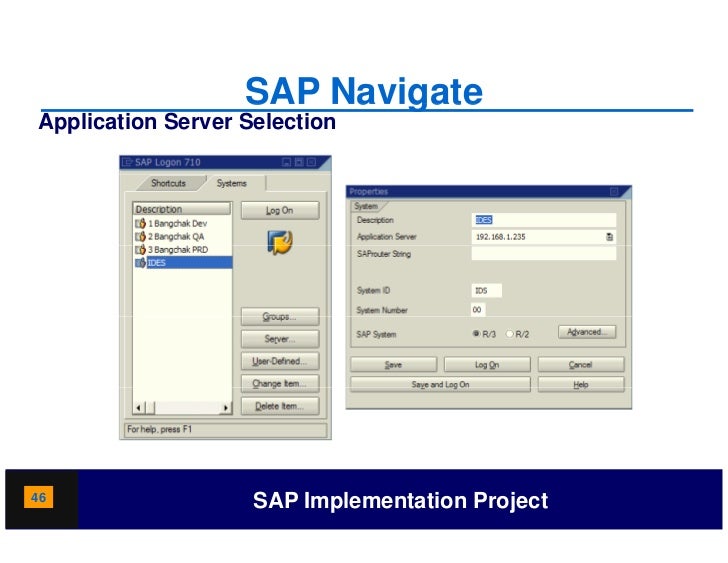Switch to the Systems tab
Image resolution: width=728 pixels, height=563 pixels.
tap(232, 183)
